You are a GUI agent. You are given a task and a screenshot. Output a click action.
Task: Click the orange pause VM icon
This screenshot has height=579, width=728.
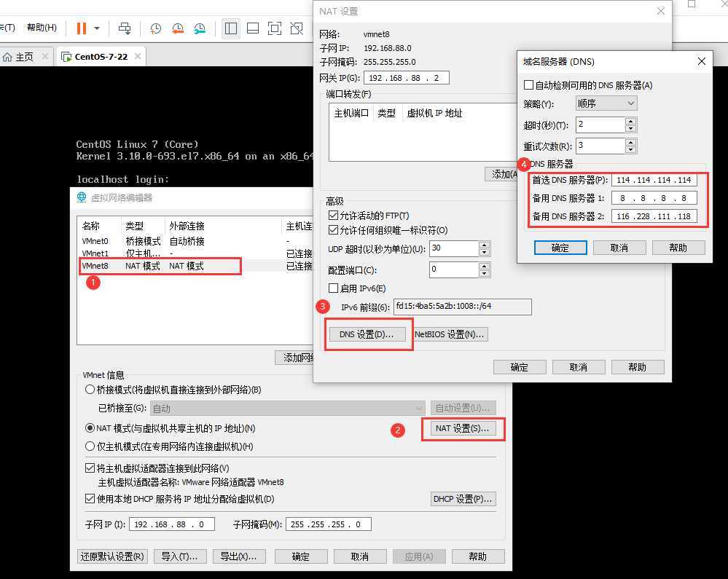[x=81, y=28]
